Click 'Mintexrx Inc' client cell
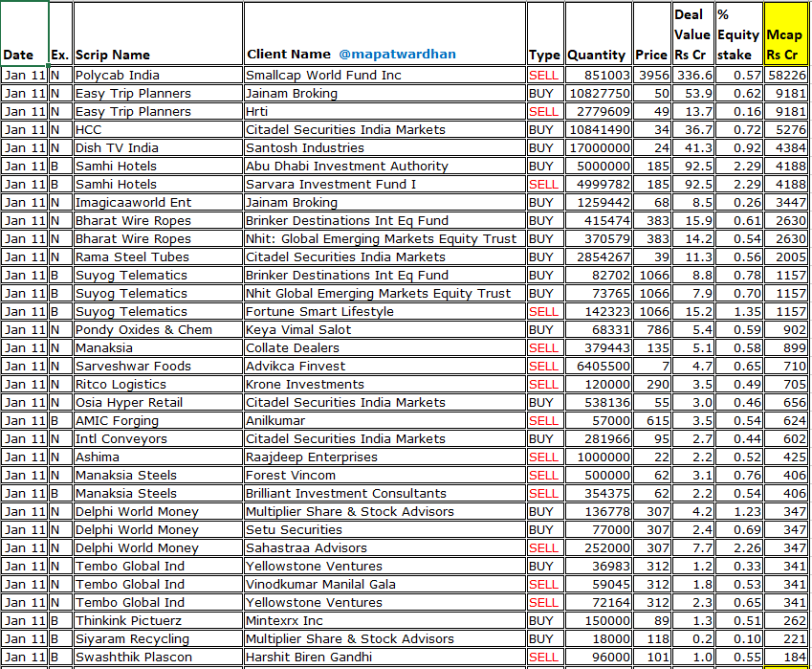Viewport: 812px width, 669px height. point(384,620)
